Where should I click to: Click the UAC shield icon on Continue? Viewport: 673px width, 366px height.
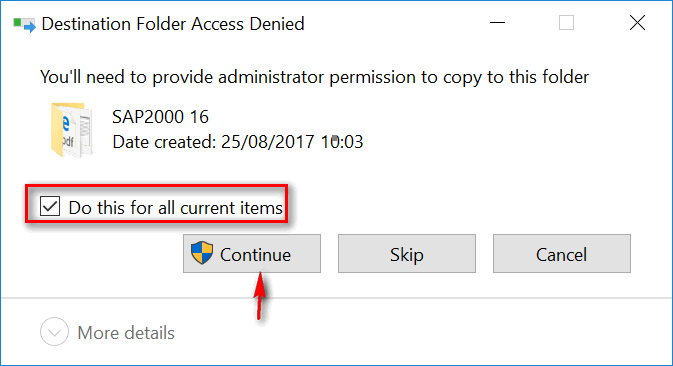point(202,253)
